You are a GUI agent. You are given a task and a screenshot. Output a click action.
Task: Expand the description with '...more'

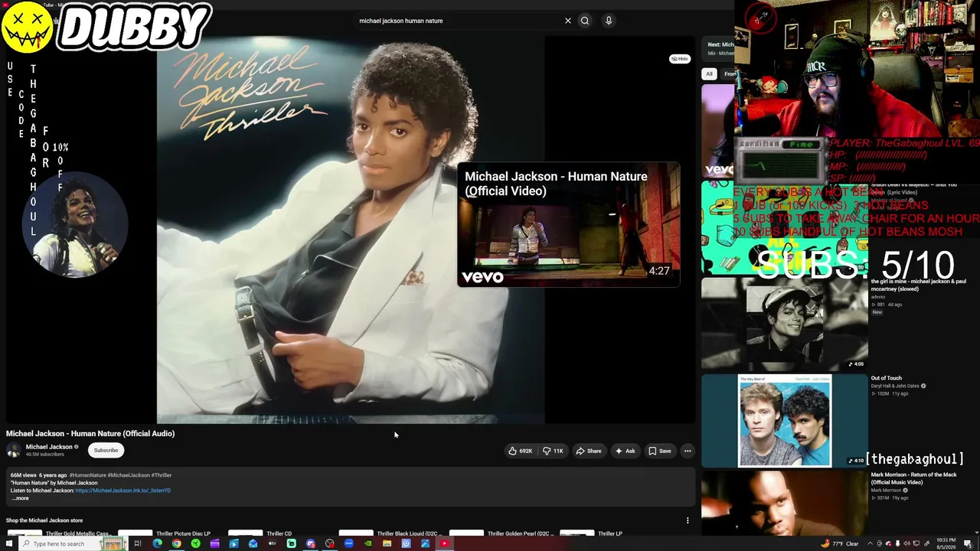coord(20,498)
